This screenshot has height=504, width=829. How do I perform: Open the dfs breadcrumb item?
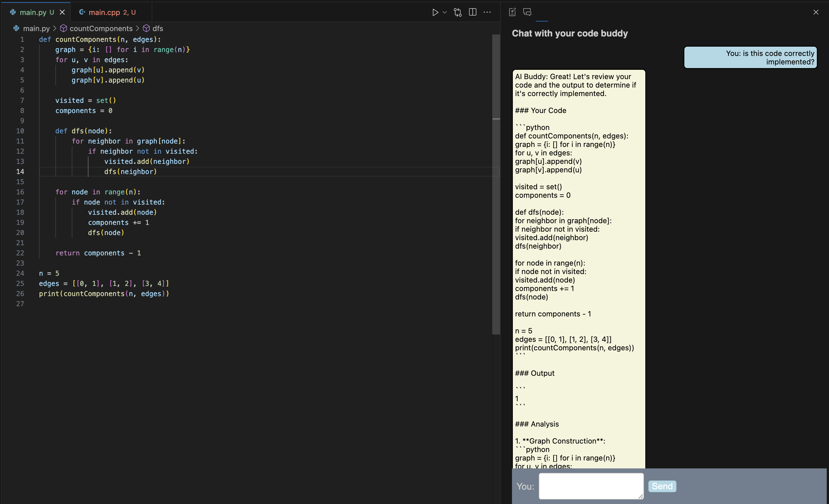tap(157, 29)
